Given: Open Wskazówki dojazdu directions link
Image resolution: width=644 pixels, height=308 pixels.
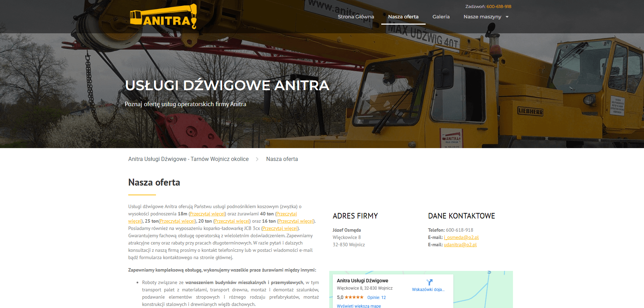Looking at the screenshot, I should click(428, 290).
